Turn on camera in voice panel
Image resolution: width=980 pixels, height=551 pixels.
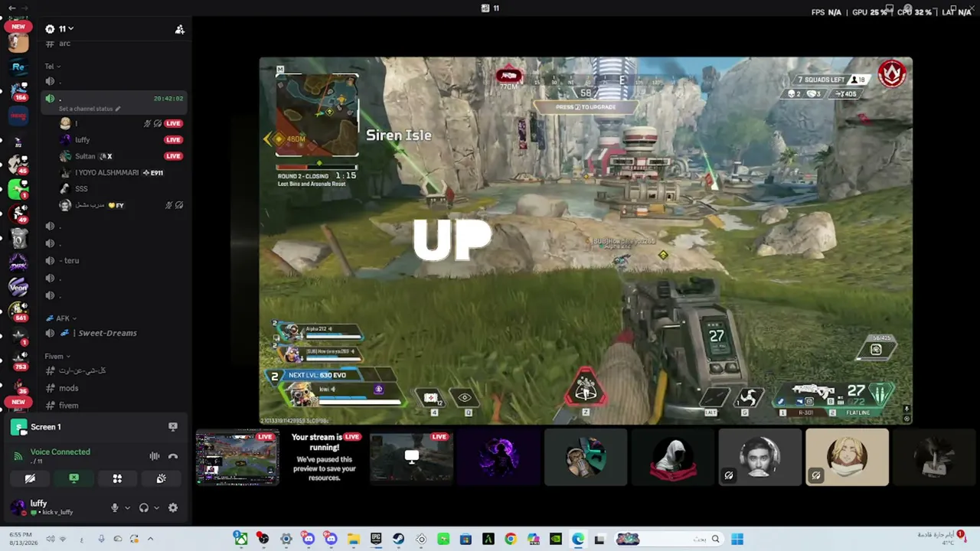pos(30,478)
